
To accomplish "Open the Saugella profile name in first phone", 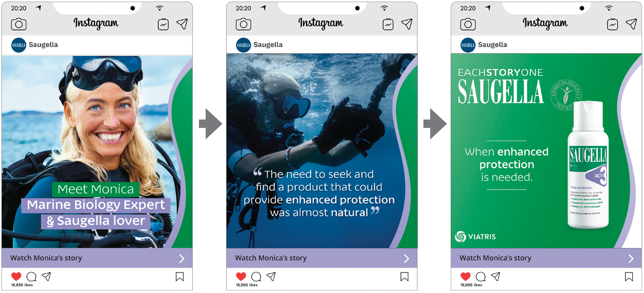I will (x=43, y=45).
